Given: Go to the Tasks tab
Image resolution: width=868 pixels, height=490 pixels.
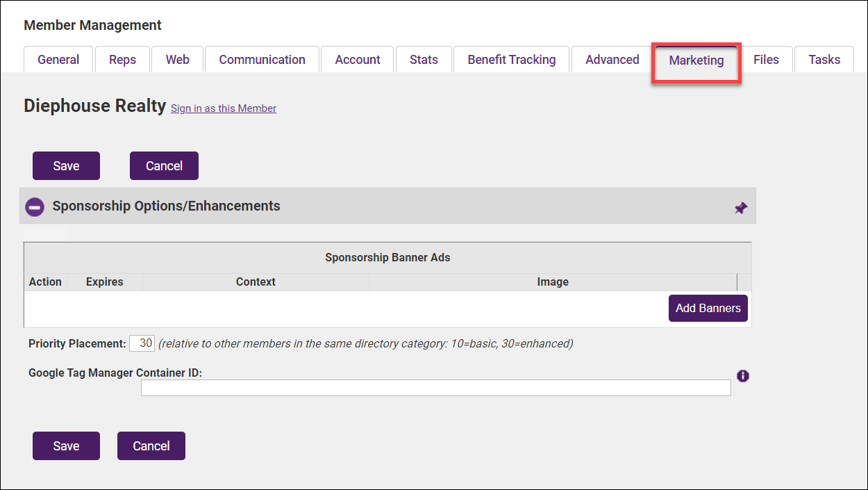Looking at the screenshot, I should 824,60.
